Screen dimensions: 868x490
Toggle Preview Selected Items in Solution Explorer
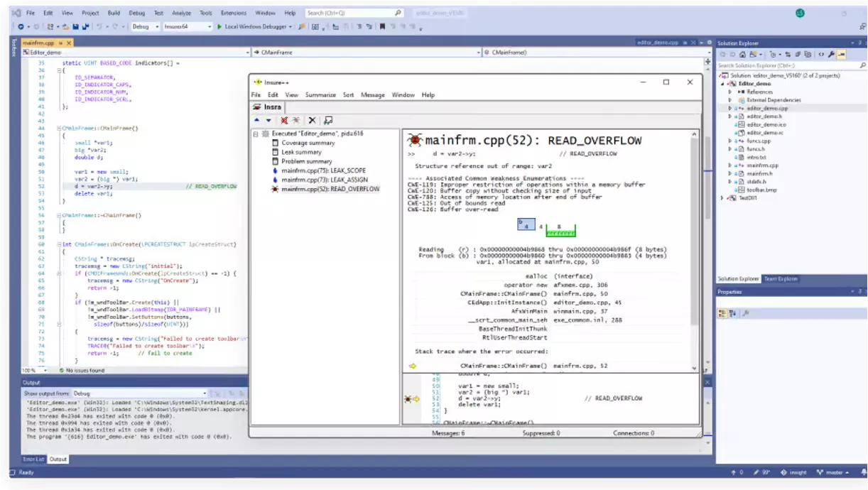(842, 55)
